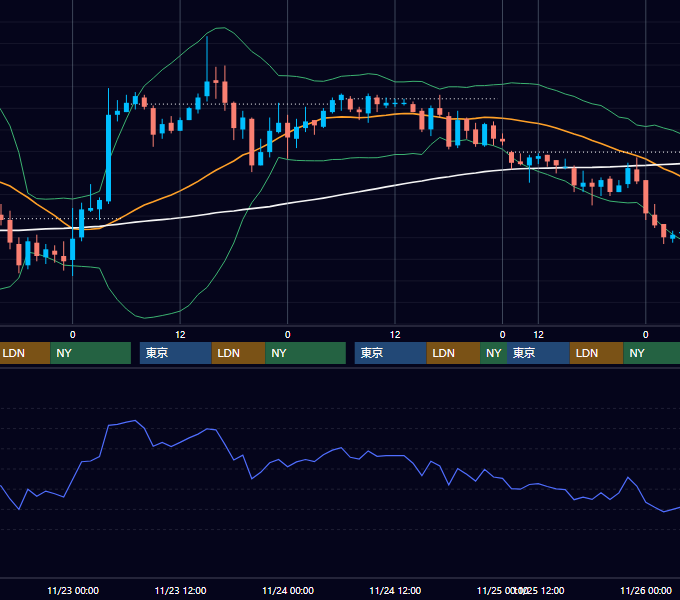Click the 0 hour label above last NY block

pos(646,335)
